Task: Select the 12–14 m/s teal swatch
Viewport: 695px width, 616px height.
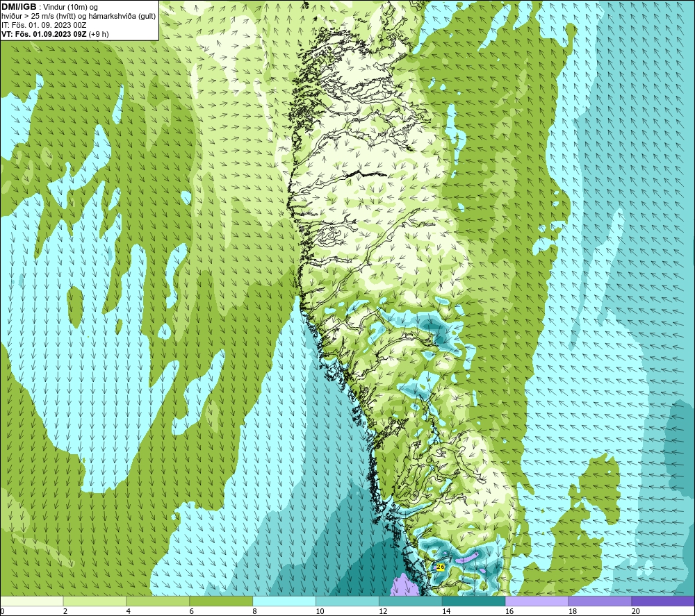Action: tap(411, 601)
